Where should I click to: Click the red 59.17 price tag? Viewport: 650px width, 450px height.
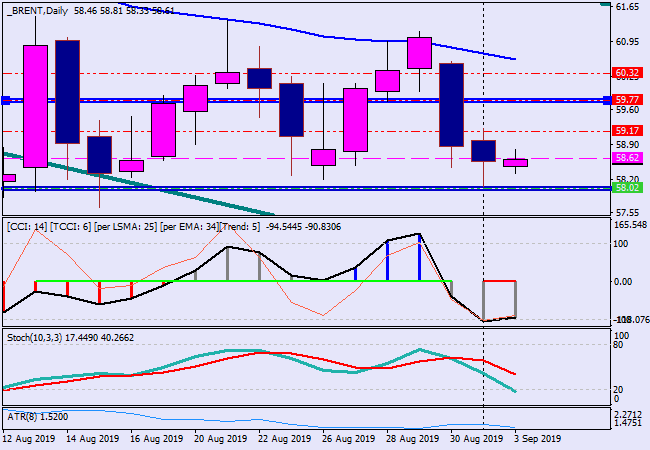(x=627, y=131)
